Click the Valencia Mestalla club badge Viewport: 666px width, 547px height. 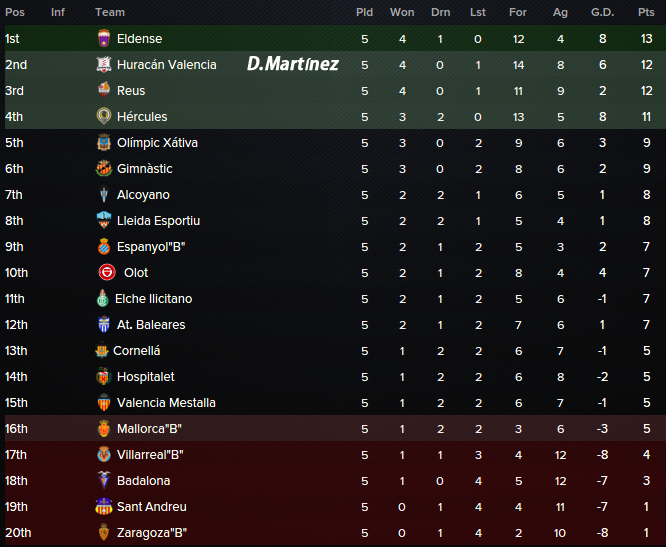coord(104,403)
